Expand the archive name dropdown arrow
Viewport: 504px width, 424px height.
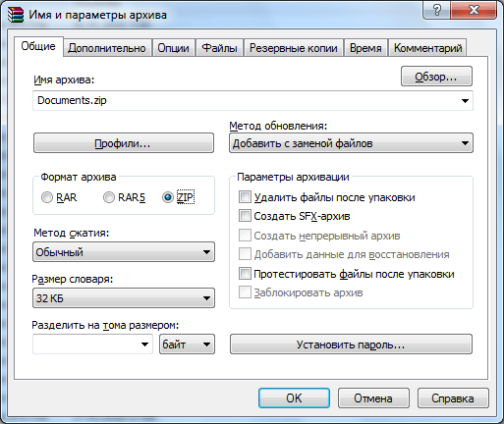click(x=465, y=101)
